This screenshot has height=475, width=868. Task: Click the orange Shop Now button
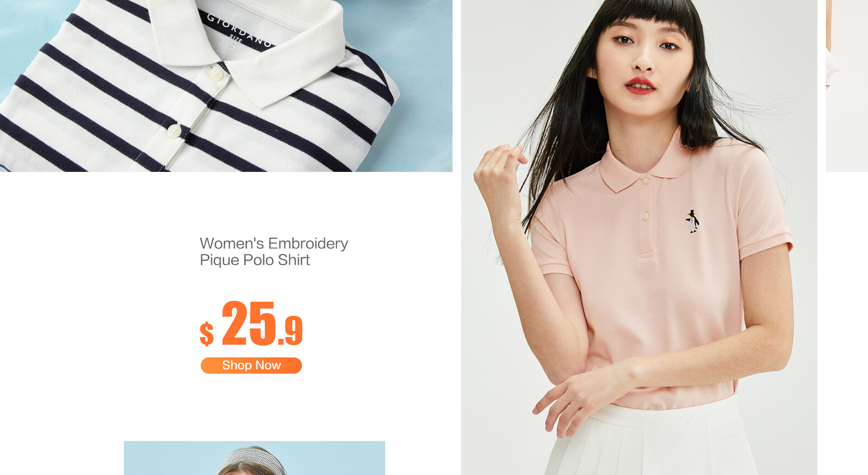251,366
